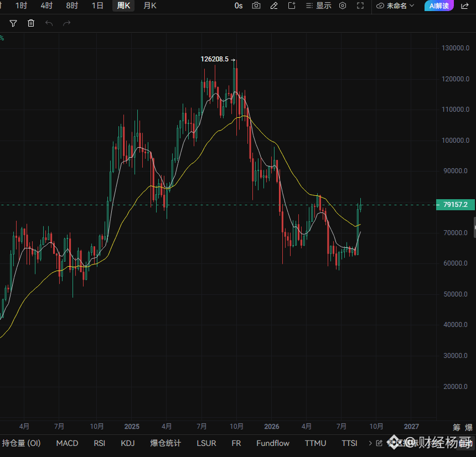Click the share arrow icon
This screenshot has height=457, width=476.
click(x=465, y=6)
